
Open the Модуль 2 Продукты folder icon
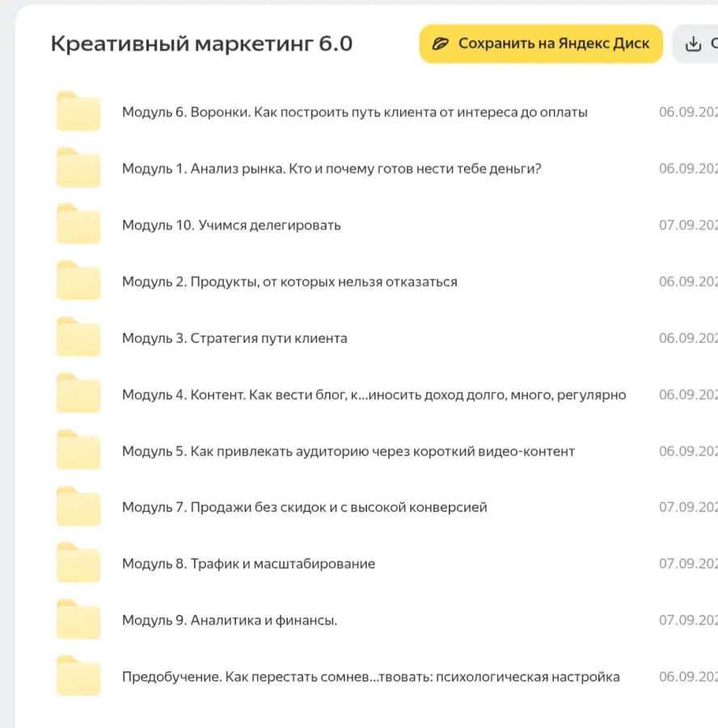[78, 281]
